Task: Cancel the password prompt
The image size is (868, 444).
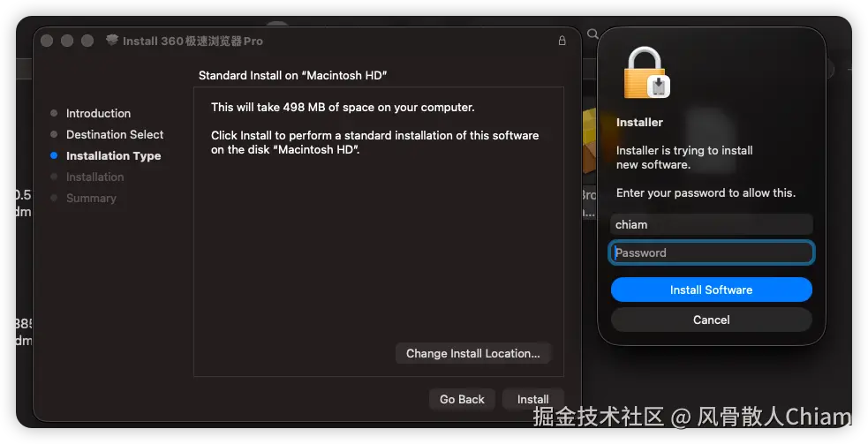Action: point(712,320)
